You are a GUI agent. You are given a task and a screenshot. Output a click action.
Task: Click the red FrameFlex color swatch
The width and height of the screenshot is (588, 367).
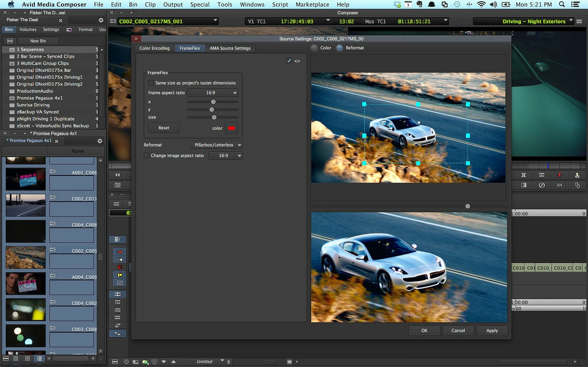231,128
